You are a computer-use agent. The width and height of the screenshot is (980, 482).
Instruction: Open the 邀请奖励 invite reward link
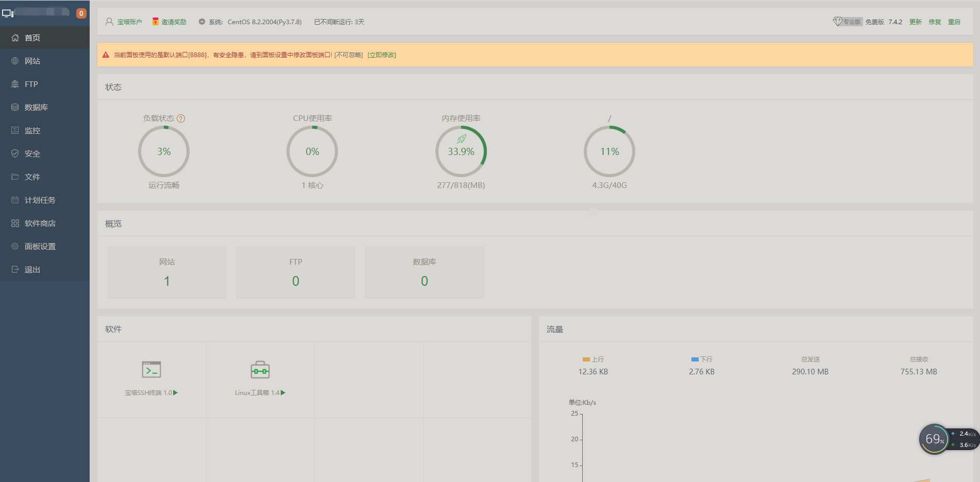(x=174, y=22)
